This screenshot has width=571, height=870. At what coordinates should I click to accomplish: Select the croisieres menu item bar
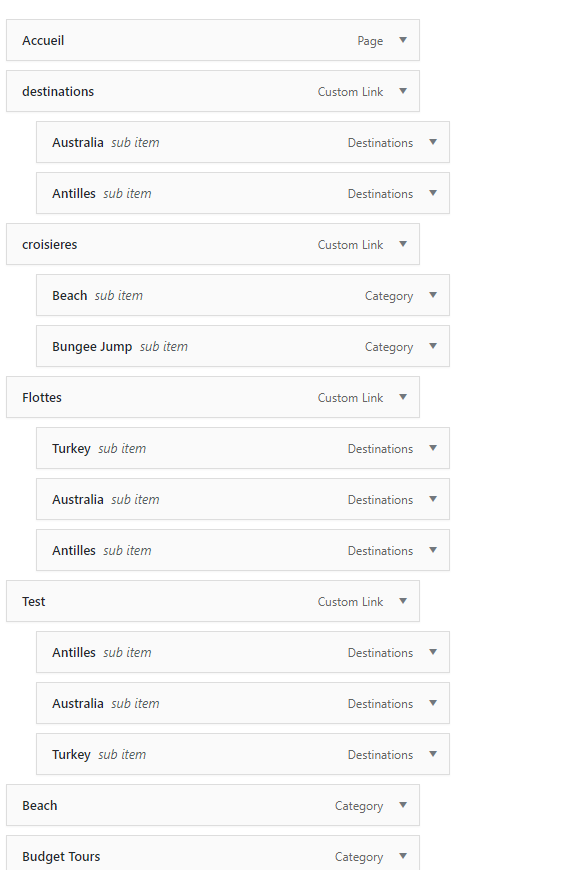click(213, 245)
